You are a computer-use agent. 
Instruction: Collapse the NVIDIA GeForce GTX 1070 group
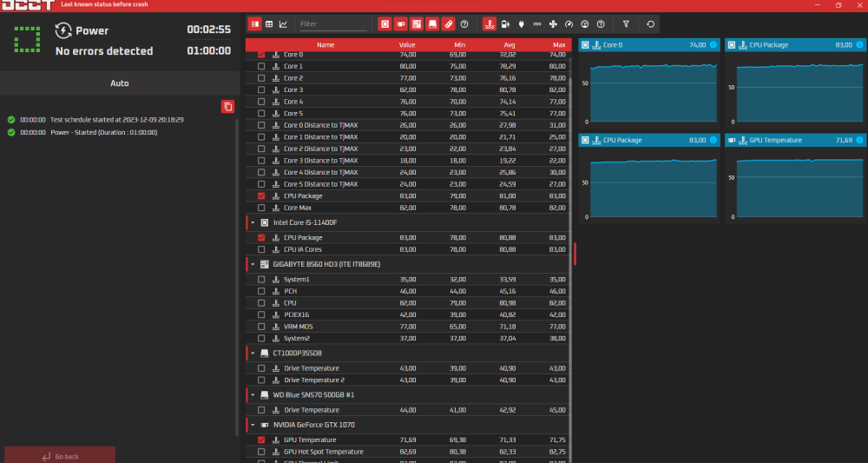click(253, 425)
